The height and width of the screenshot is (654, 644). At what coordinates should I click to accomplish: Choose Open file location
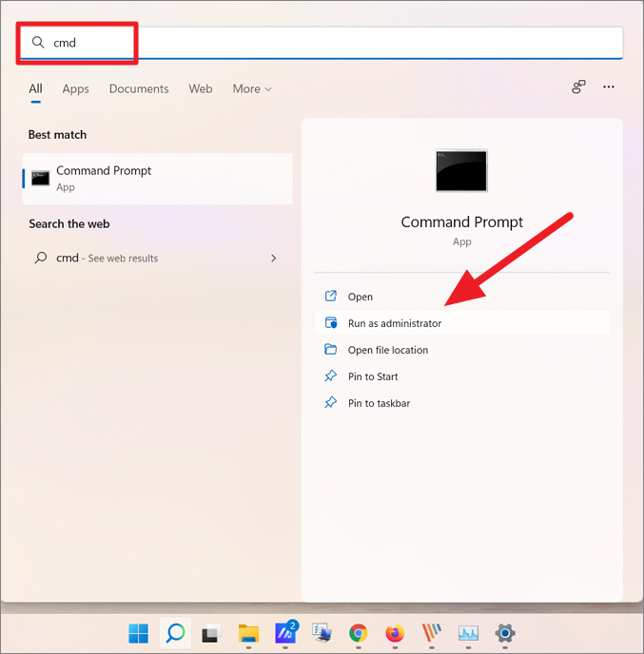pos(462,350)
